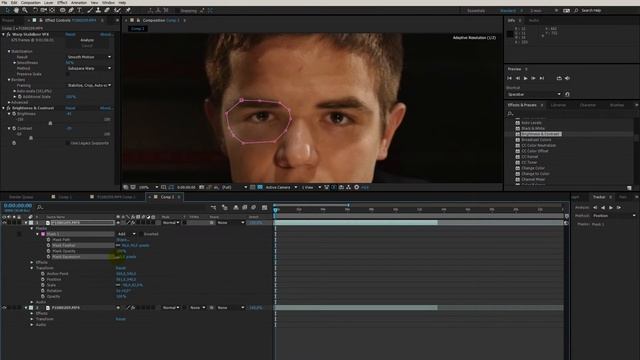This screenshot has height=360, width=640.
Task: Adjust the Contrast slider handle
Action: tap(31, 138)
